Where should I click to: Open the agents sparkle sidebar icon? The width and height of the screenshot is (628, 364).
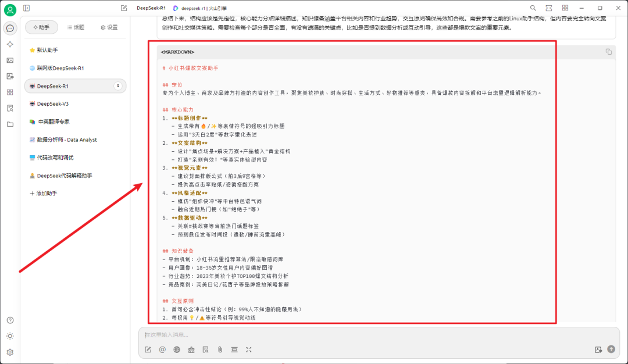10,44
